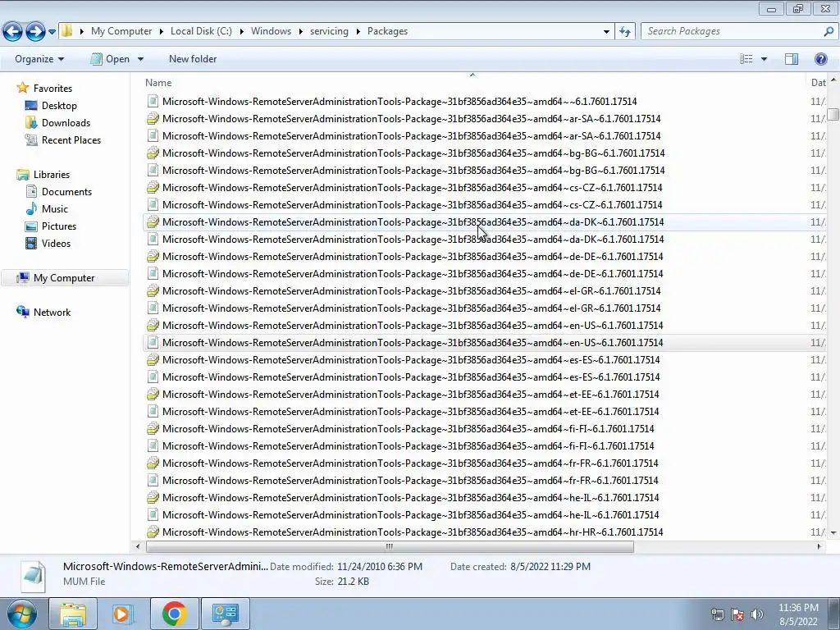The width and height of the screenshot is (840, 630).
Task: Refresh the Packages folder view
Action: [625, 32]
